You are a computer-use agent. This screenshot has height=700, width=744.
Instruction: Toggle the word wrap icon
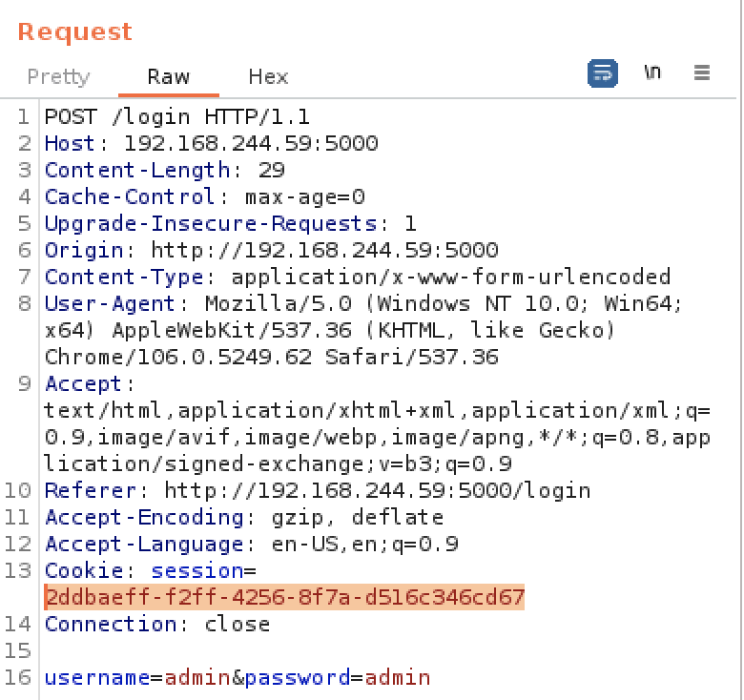tap(602, 73)
